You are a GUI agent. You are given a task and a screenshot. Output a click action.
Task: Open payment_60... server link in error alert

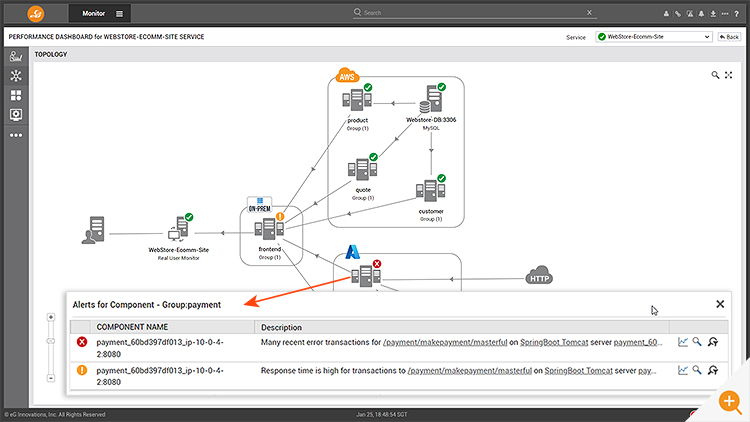[x=638, y=342]
